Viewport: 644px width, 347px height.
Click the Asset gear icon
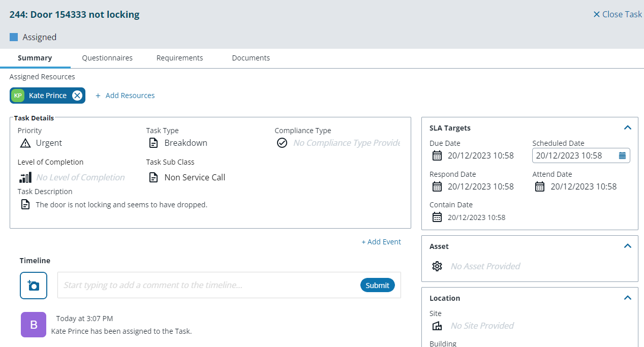point(437,266)
